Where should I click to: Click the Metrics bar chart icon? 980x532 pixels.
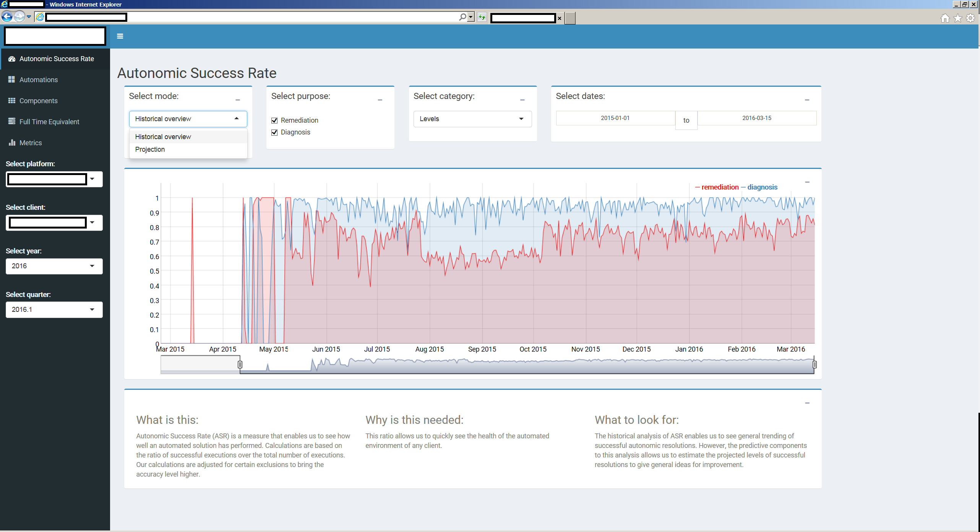[x=11, y=143]
